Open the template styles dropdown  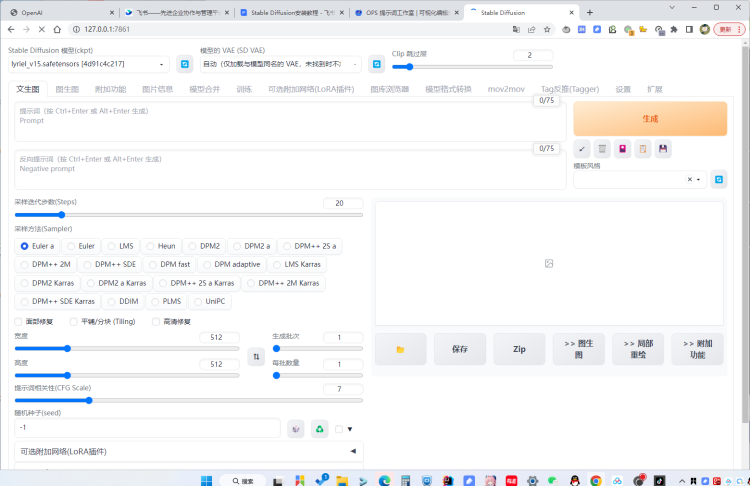pos(640,179)
